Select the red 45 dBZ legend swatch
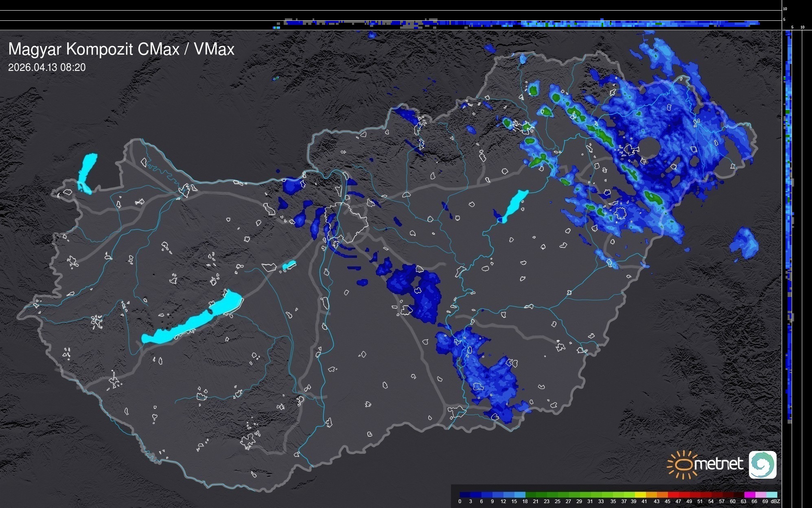Viewport: 812px width, 508px height. (x=673, y=495)
